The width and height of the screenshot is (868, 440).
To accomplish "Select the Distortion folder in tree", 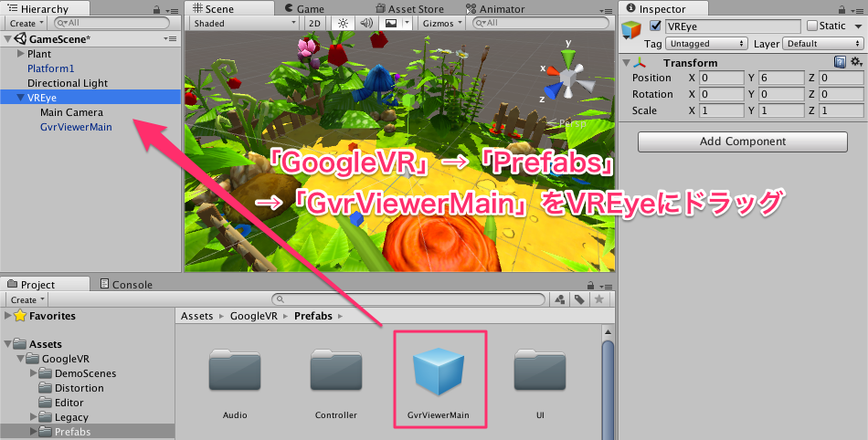I will (79, 388).
